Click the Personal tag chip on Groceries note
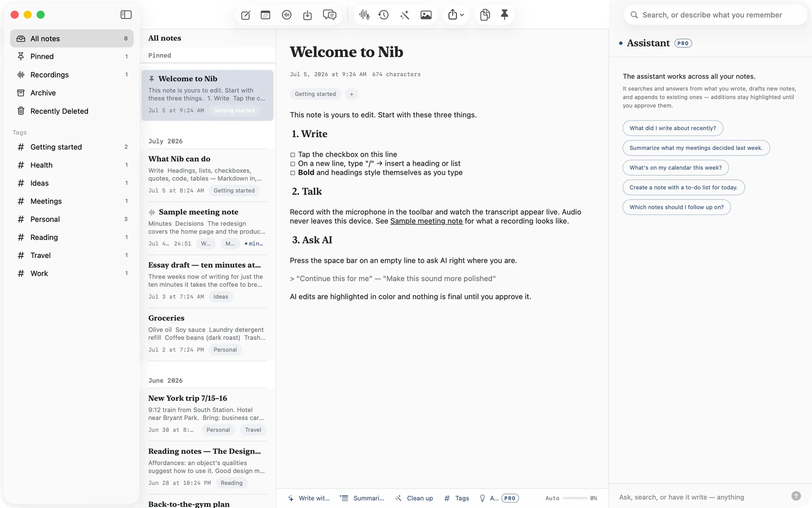The height and width of the screenshot is (508, 812). [225, 350]
